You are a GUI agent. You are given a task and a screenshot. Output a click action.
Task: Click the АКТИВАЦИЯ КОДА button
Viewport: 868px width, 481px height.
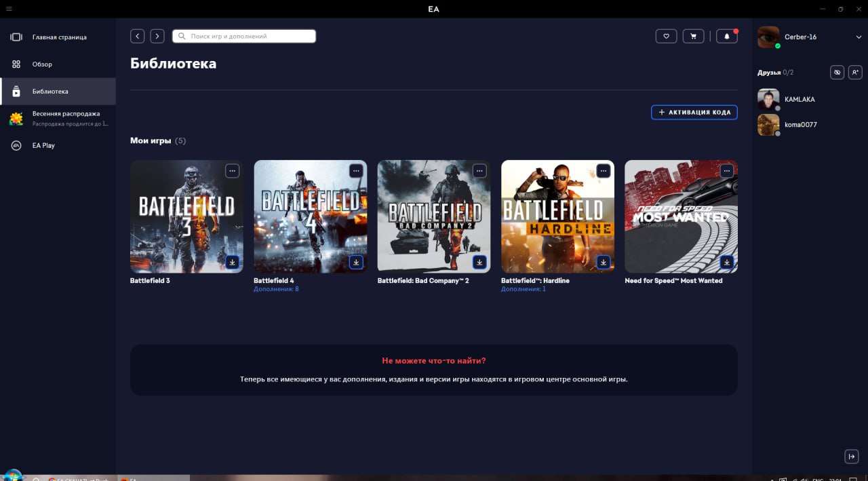pyautogui.click(x=694, y=112)
